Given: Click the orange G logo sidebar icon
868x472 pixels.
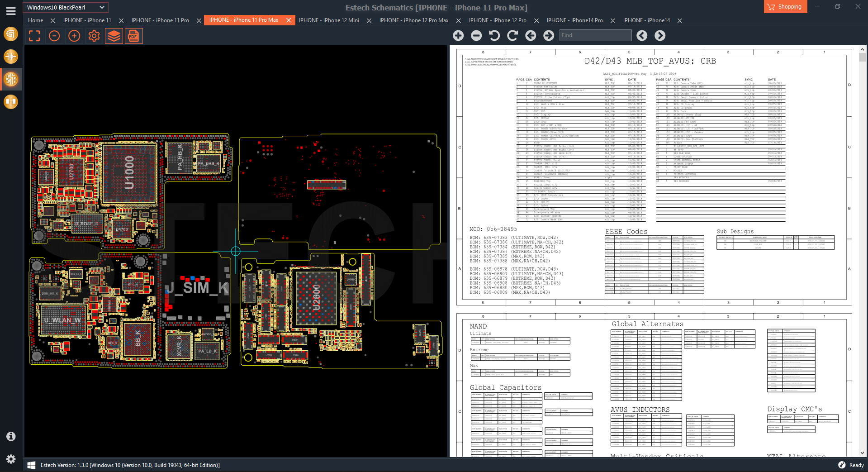Looking at the screenshot, I should pos(11,34).
